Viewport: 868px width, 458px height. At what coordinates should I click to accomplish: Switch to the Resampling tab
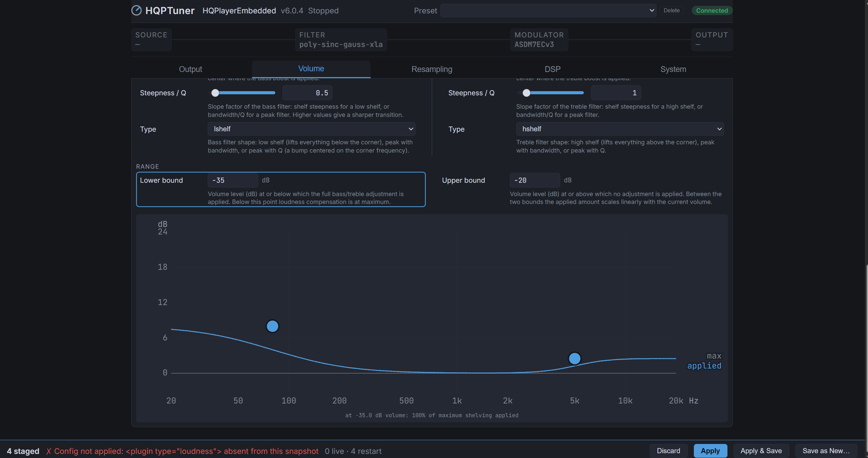click(x=432, y=69)
